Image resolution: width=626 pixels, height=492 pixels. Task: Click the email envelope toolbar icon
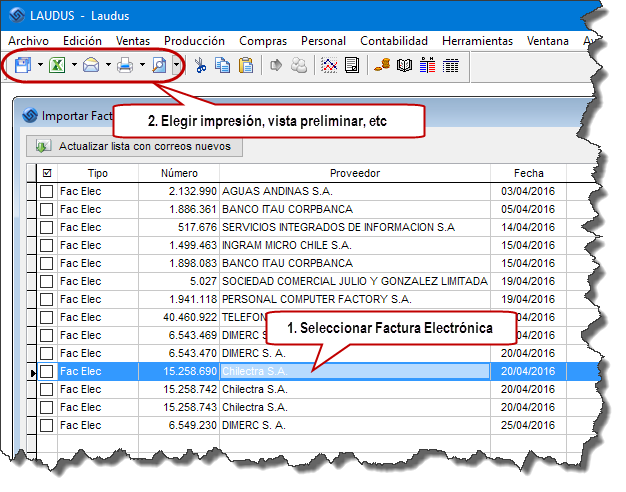click(x=91, y=65)
